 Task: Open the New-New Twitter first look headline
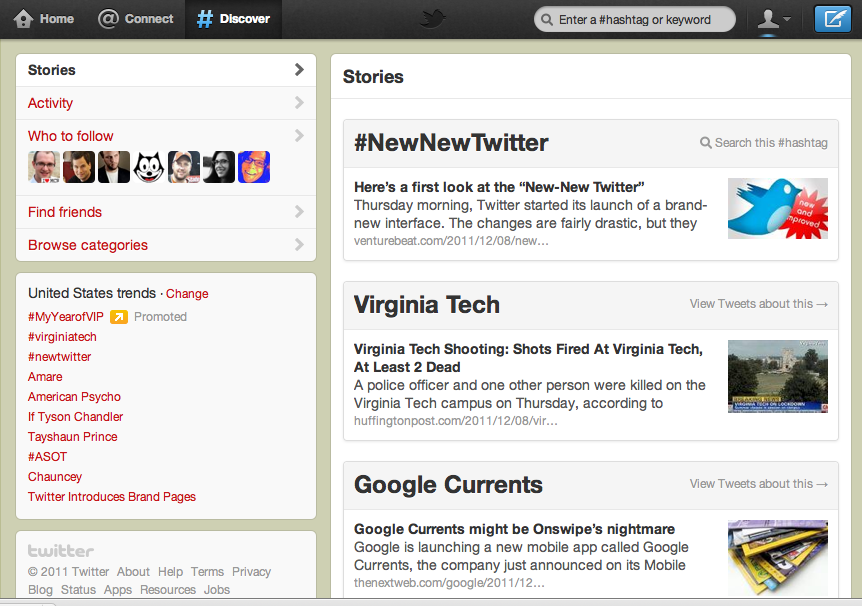[499, 187]
